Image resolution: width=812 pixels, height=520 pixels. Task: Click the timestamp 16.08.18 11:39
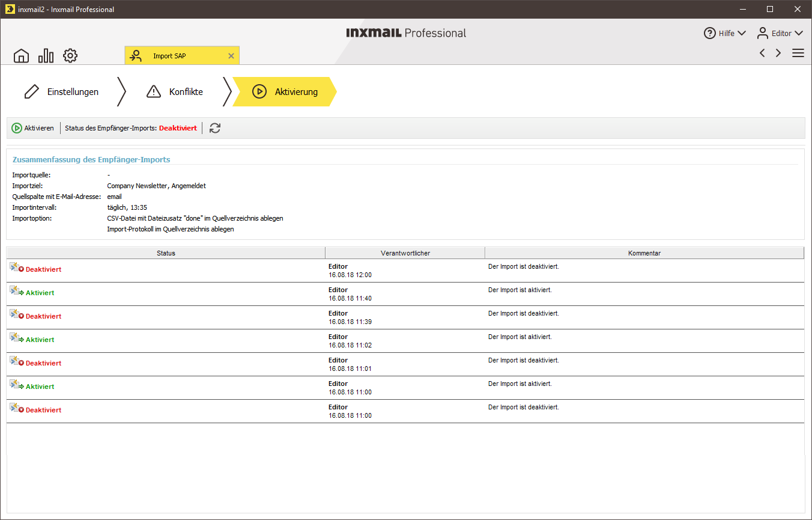click(x=350, y=322)
